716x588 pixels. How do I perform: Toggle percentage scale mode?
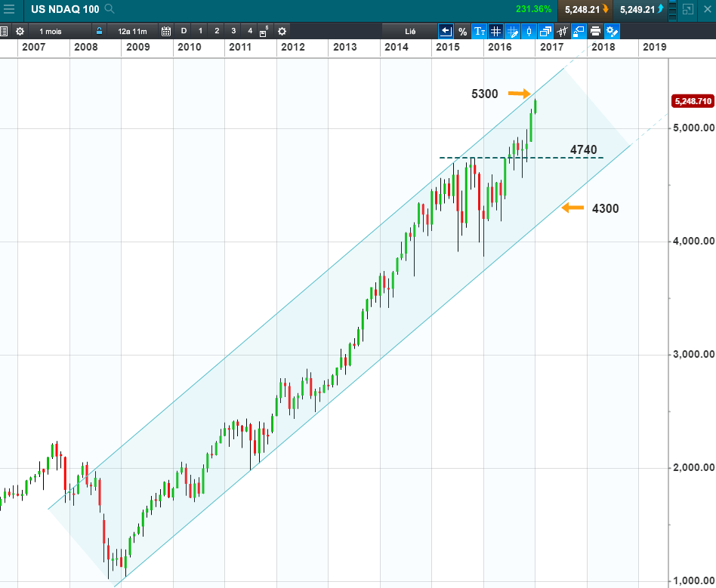[x=462, y=32]
